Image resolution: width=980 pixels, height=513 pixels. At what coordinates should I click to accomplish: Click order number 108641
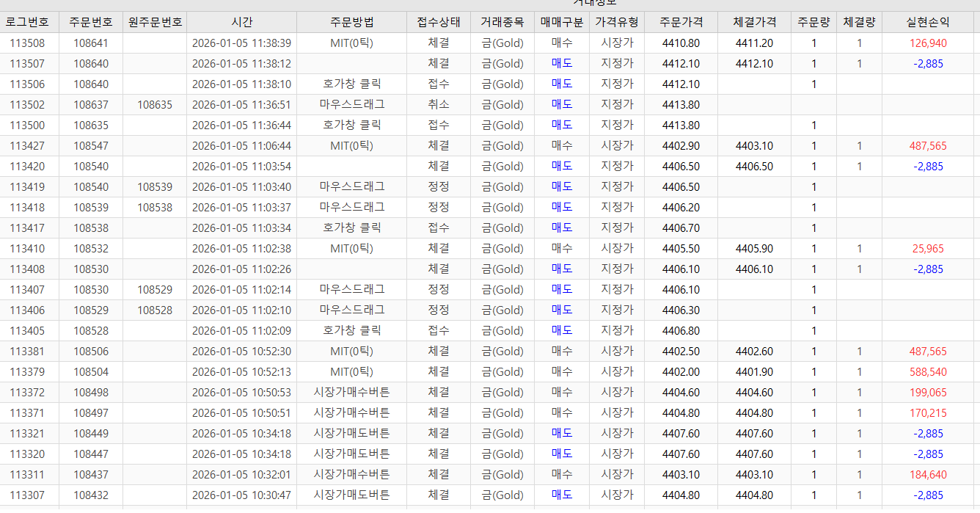91,43
